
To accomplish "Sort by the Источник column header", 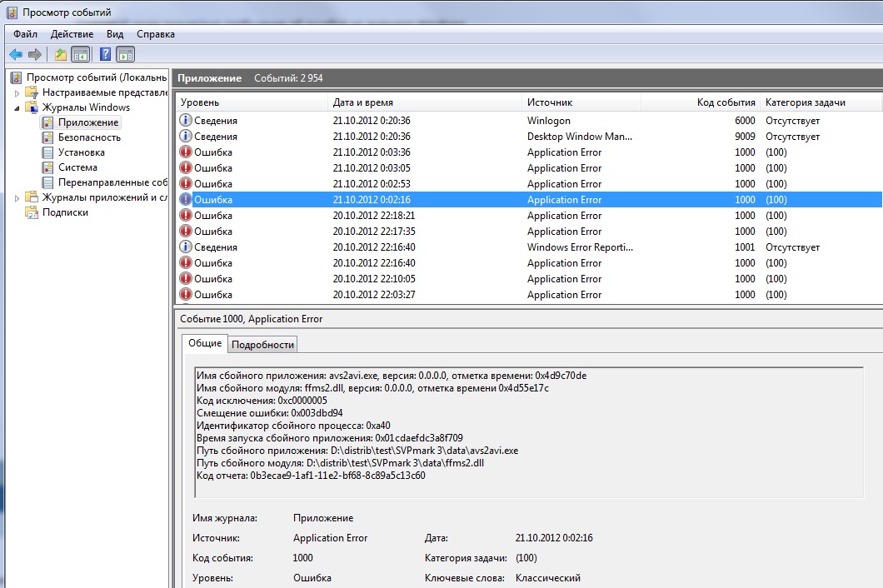I will tap(581, 102).
